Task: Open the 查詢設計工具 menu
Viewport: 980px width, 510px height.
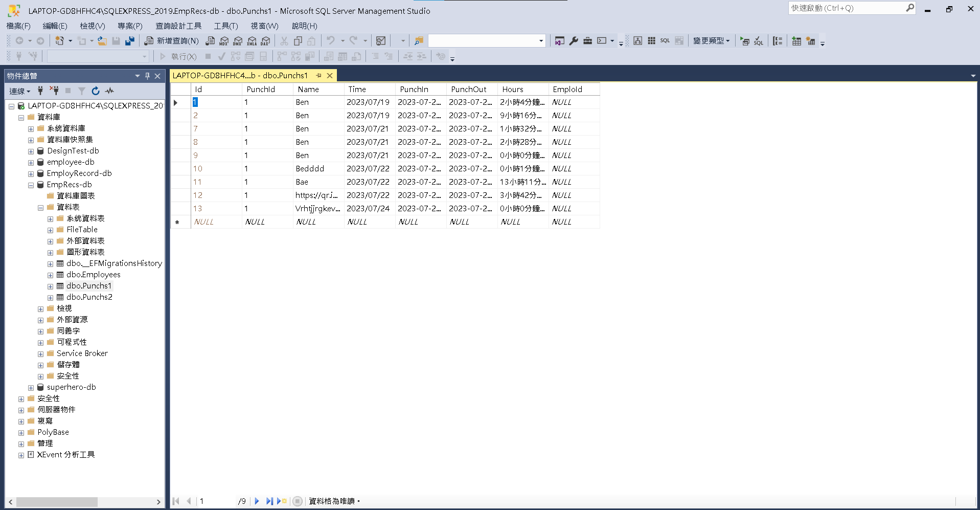Action: click(x=178, y=26)
